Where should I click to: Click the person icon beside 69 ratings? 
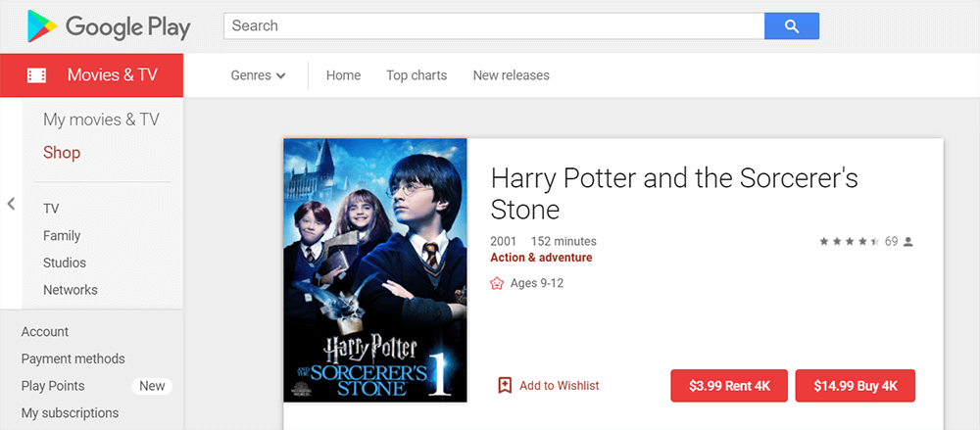click(x=908, y=241)
